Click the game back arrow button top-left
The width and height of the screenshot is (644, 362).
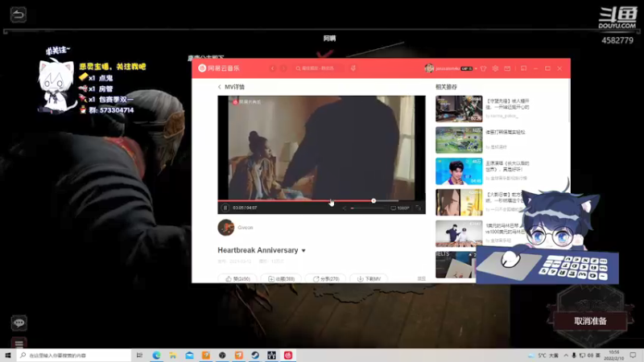pyautogui.click(x=18, y=14)
